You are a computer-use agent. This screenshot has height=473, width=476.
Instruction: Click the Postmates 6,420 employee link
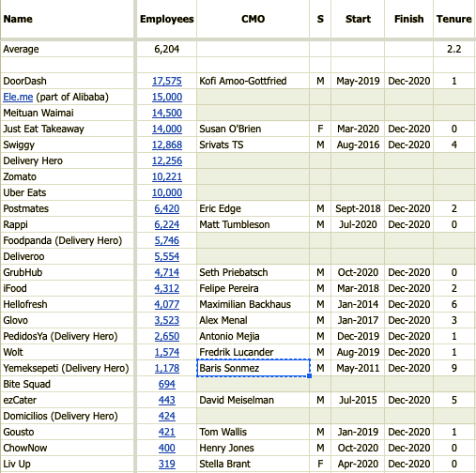tap(167, 208)
